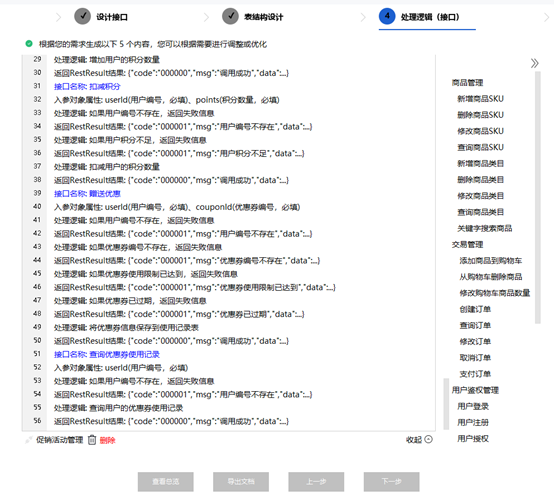
Task: Click the trash can icon beside 删除
Action: click(x=92, y=440)
